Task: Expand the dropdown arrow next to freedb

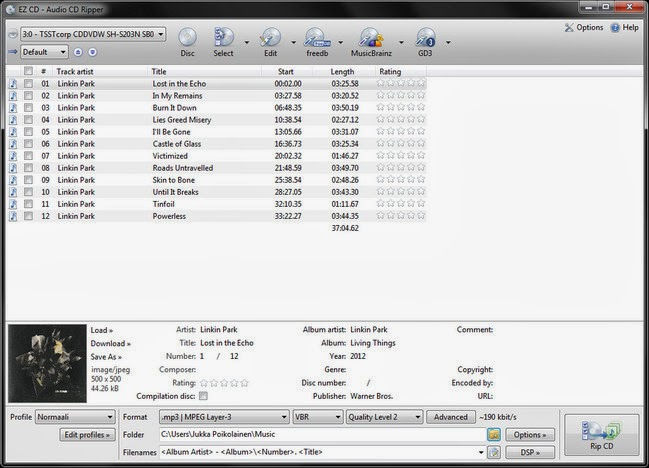Action: coord(341,42)
